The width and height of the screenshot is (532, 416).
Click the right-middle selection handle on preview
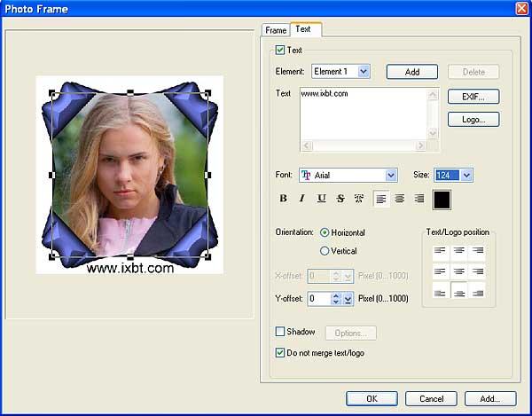tap(208, 175)
